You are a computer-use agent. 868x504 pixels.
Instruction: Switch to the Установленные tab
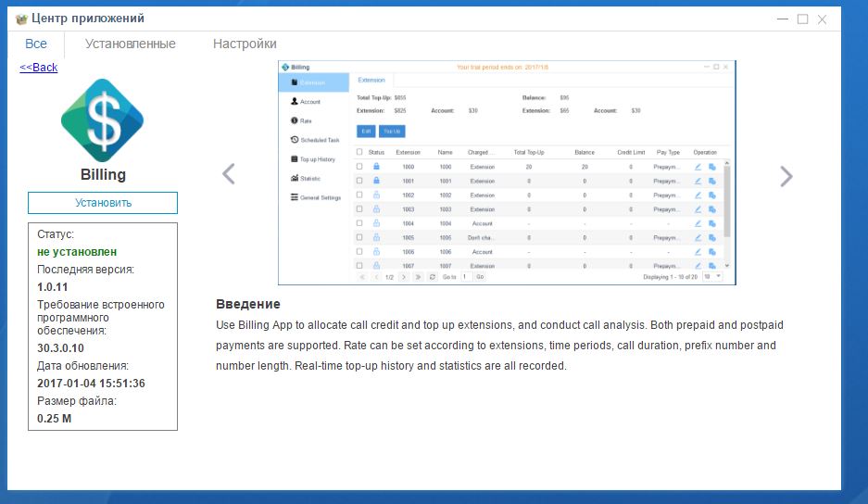pos(130,44)
